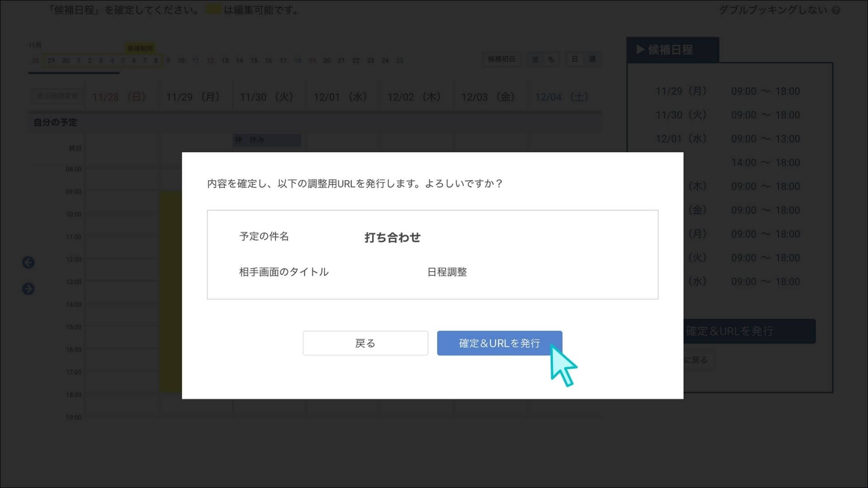Click the second small icon beside the calendar icon
This screenshot has height=488, width=868.
click(x=551, y=59)
